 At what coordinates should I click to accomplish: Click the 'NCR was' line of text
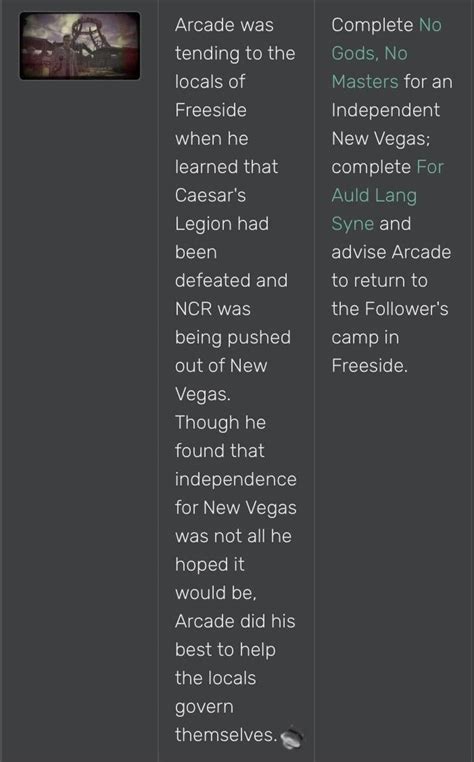tap(212, 309)
